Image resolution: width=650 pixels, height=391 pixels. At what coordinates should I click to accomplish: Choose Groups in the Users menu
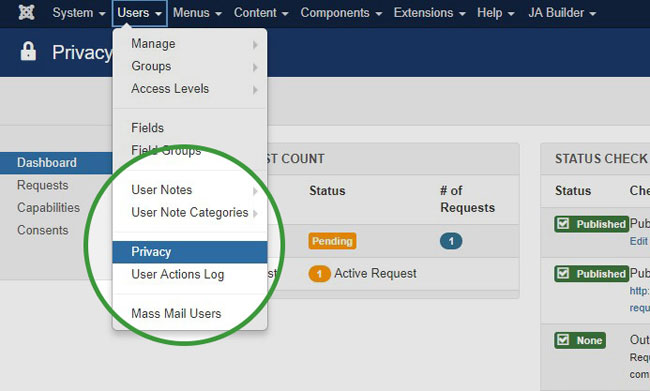189,66
